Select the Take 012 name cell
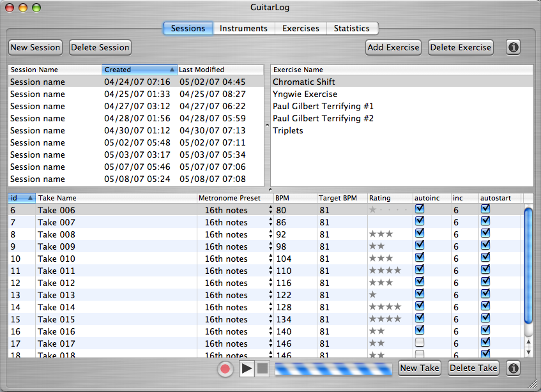The width and height of the screenshot is (541, 392). 116,283
